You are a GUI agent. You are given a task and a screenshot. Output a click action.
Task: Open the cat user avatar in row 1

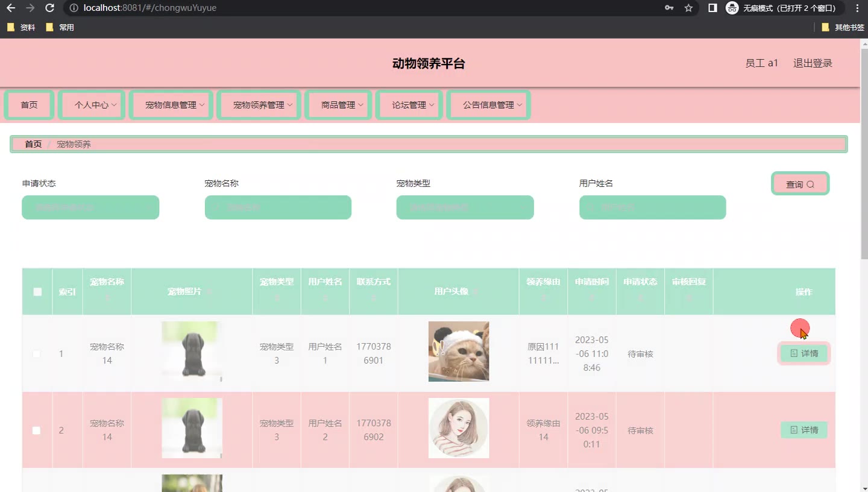coord(459,352)
